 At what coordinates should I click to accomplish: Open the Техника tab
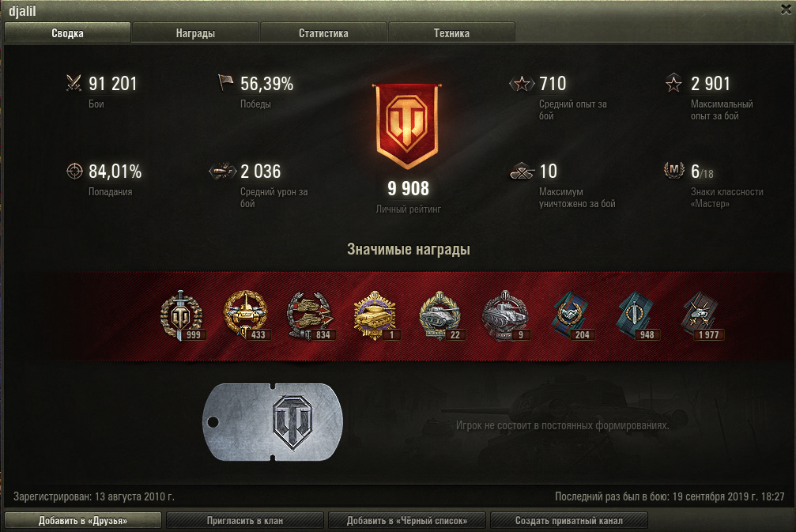pos(451,33)
